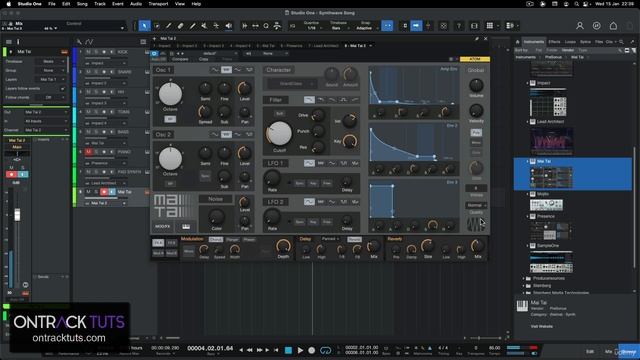640x360 pixels.
Task: Select the sawtooth waveform for Osc 1
Action: (226, 70)
